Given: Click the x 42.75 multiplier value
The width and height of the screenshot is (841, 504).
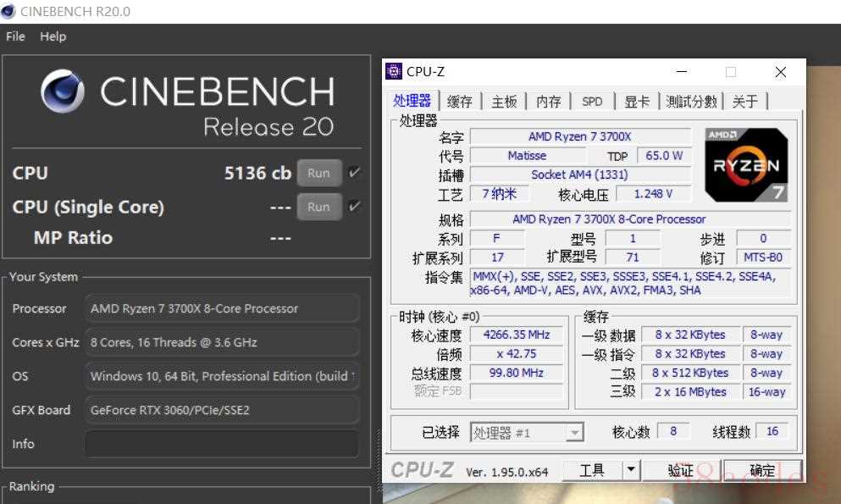Looking at the screenshot, I should pyautogui.click(x=517, y=354).
